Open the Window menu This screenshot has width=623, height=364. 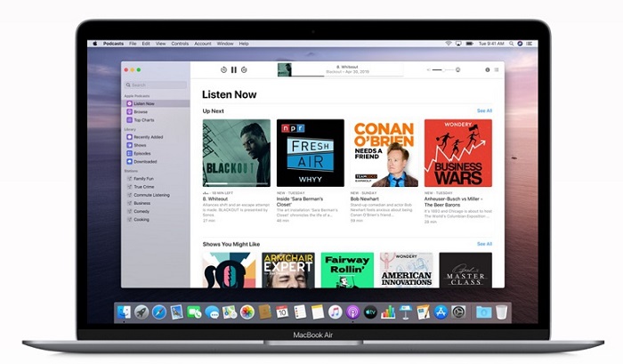coord(225,44)
